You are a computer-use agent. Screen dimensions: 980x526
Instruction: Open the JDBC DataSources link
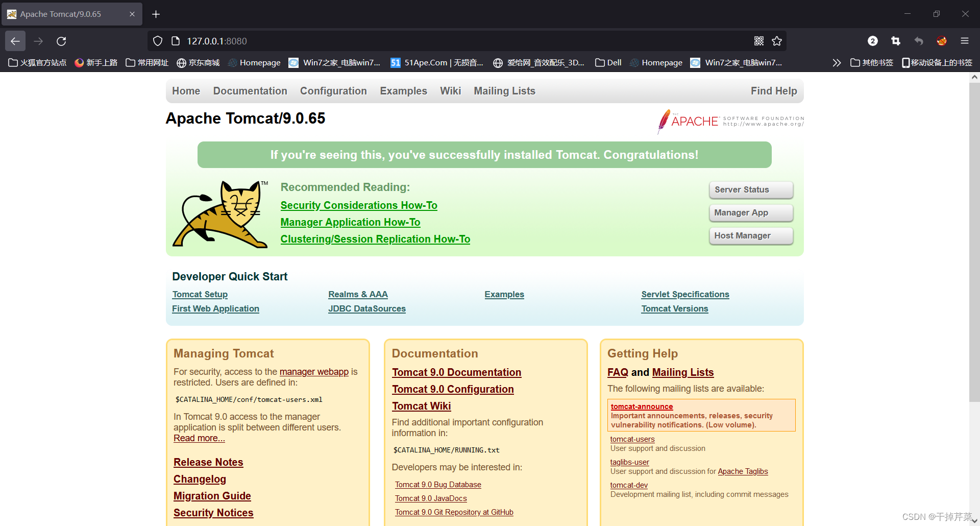tap(367, 308)
